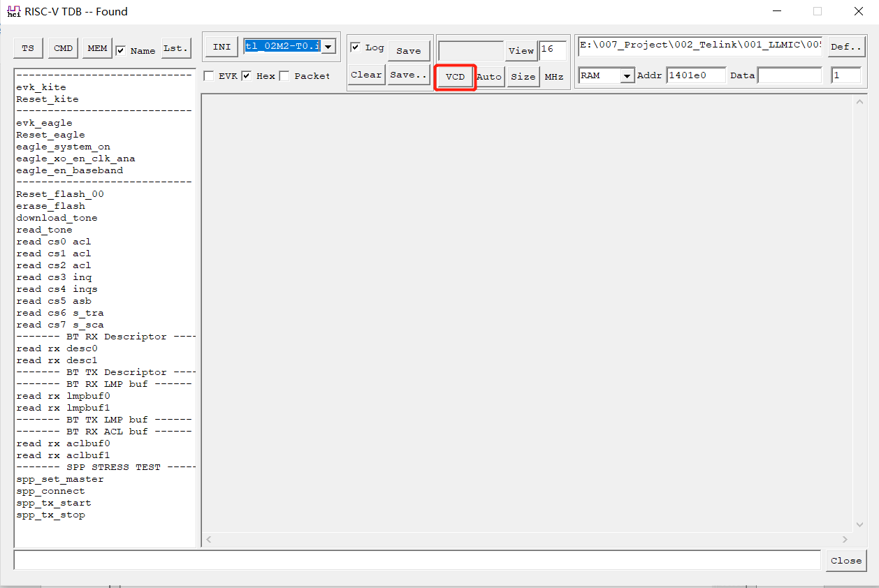Toggle the Name checkbox
Screen dimensions: 879x588
(121, 50)
